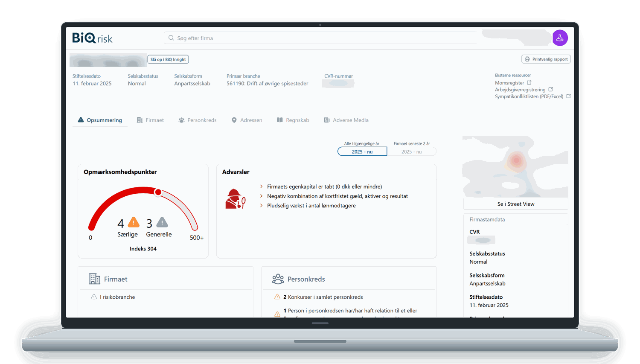Screen dimensions: 640x364
Task: Open the Adressen tab
Action: tap(247, 120)
